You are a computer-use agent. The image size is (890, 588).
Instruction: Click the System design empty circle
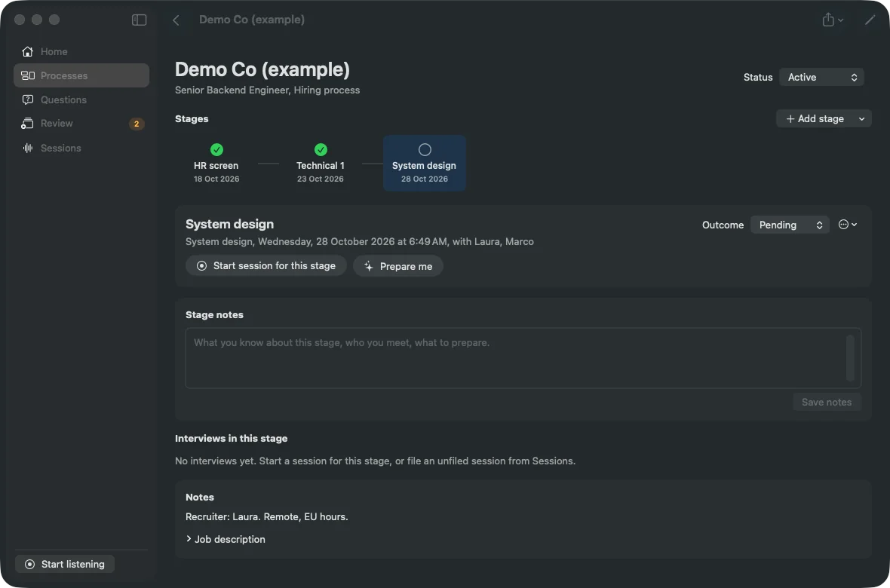click(x=425, y=149)
